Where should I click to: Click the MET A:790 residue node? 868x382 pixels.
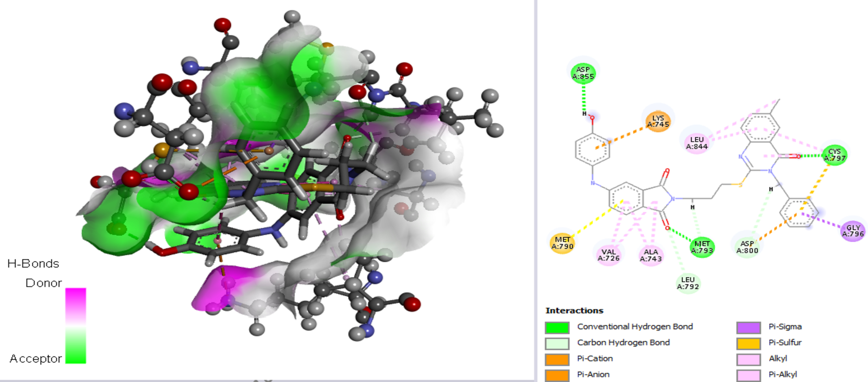pyautogui.click(x=562, y=243)
